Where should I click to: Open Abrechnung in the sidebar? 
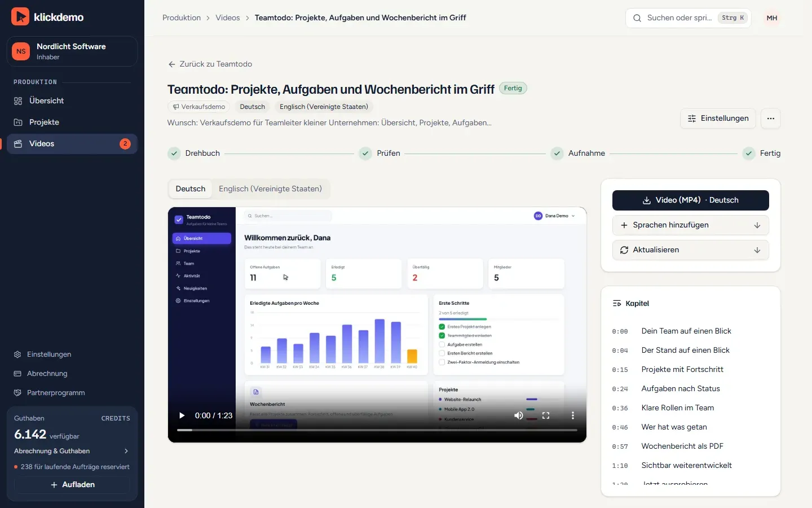click(72, 374)
